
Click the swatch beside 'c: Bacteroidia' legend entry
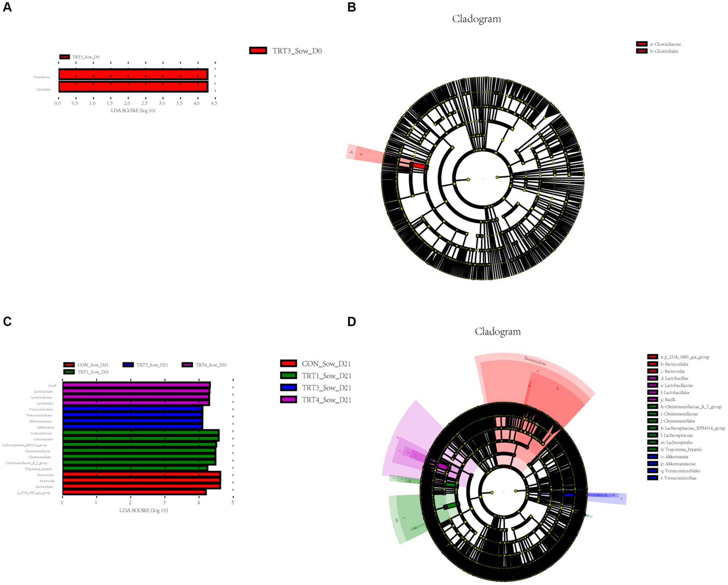tap(653, 371)
